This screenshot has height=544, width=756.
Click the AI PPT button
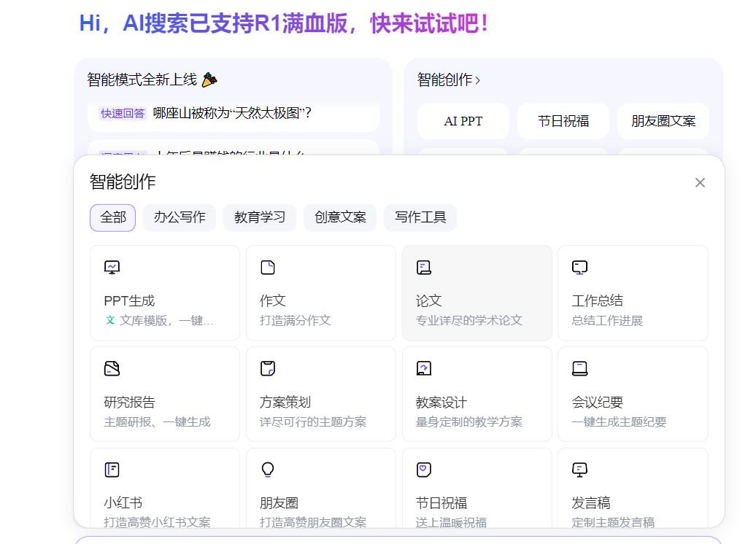463,121
